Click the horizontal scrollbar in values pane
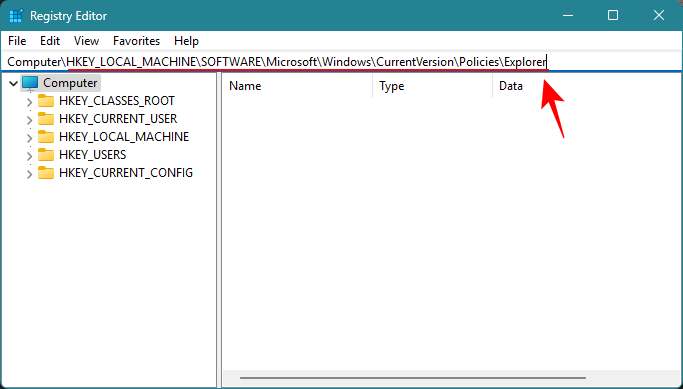This screenshot has width=683, height=389. tap(413, 378)
